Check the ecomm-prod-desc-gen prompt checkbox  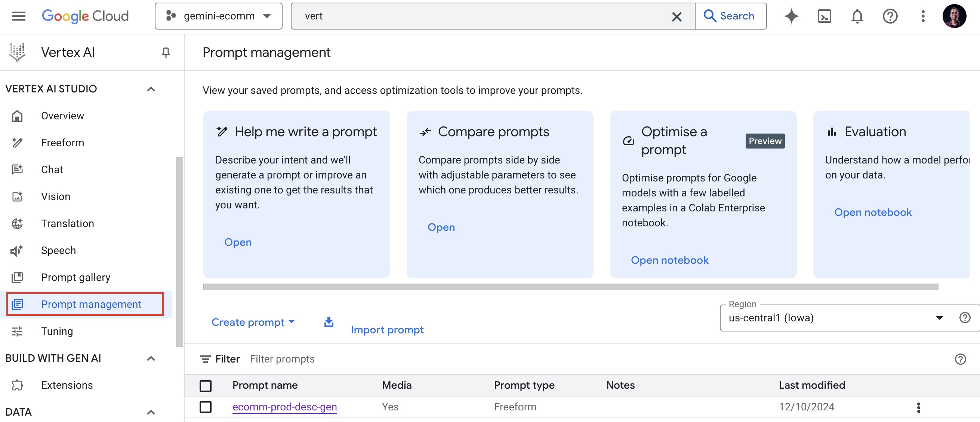tap(206, 407)
